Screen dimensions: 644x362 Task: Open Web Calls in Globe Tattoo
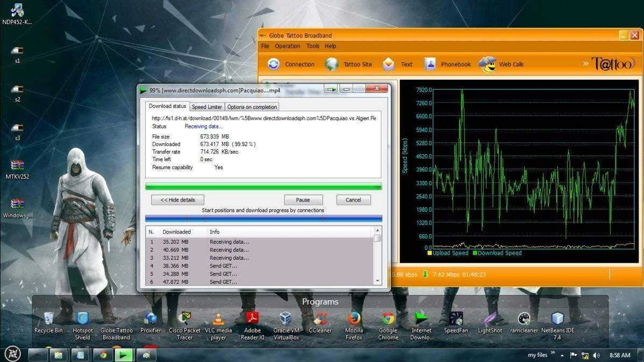[501, 64]
